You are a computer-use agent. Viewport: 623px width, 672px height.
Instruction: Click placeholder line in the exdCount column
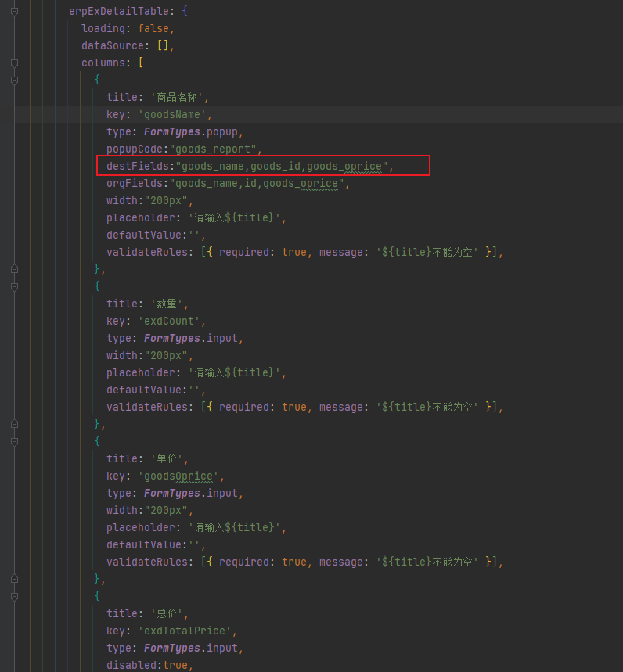click(196, 372)
